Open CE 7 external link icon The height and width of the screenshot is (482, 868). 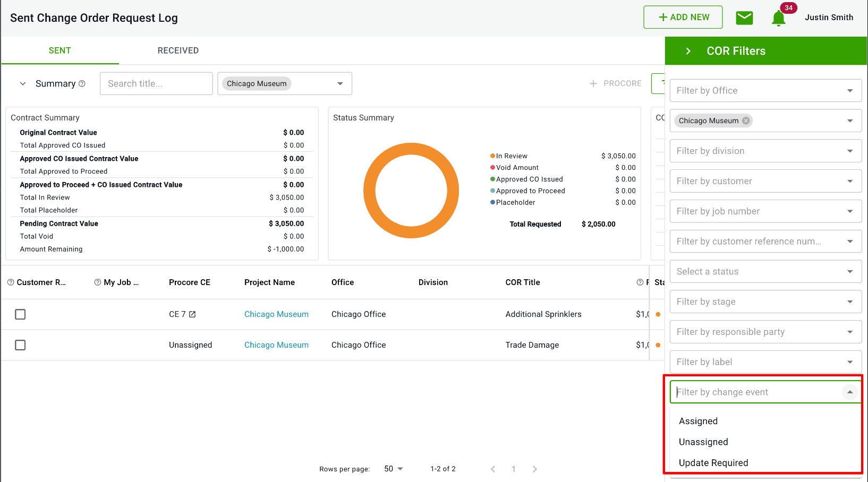[192, 314]
